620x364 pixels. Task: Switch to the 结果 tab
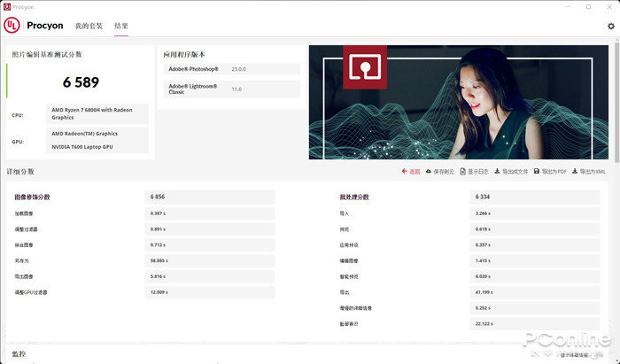coord(121,26)
